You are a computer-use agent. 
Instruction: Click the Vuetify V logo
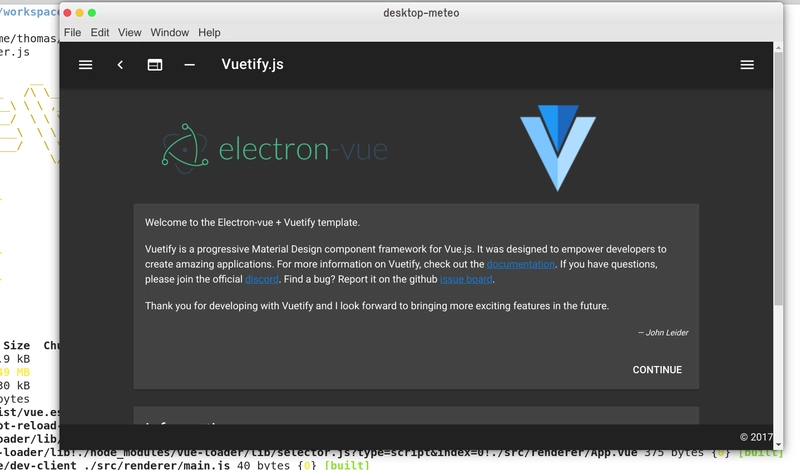[558, 148]
